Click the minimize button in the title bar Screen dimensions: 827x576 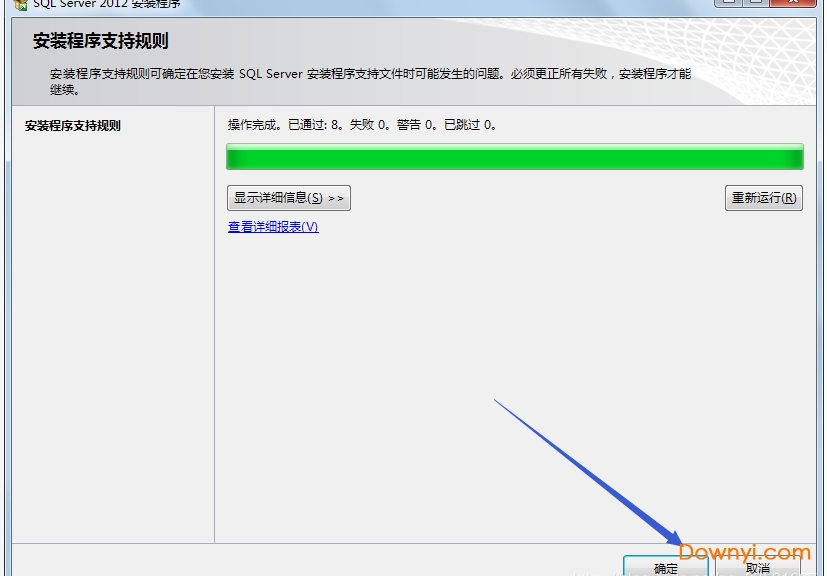727,3
